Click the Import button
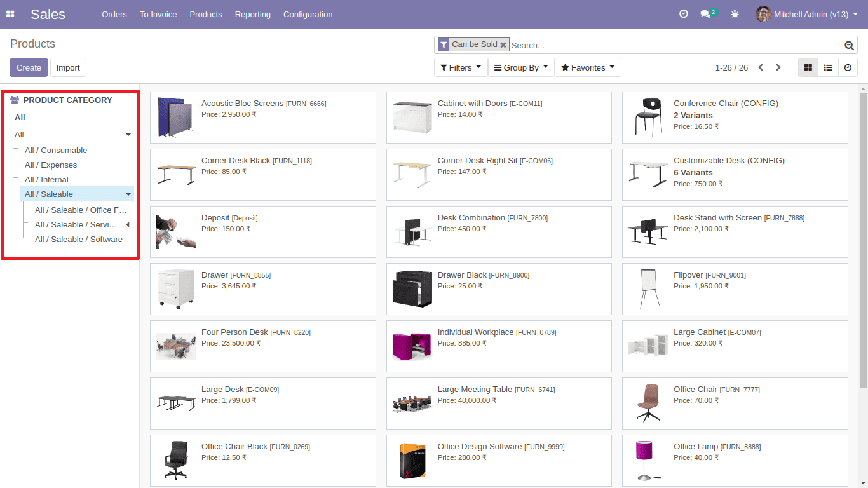Image resolution: width=868 pixels, height=488 pixels. coord(68,67)
